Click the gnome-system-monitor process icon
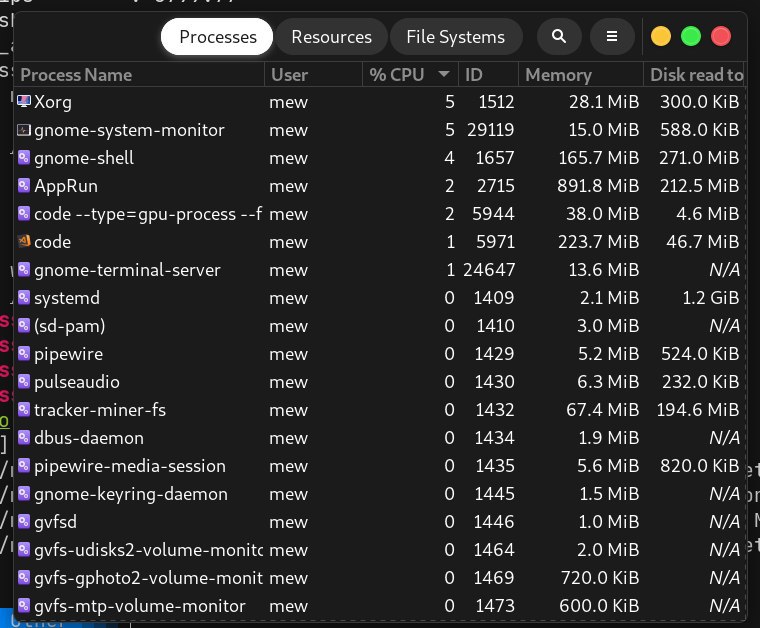760x628 pixels. point(24,129)
